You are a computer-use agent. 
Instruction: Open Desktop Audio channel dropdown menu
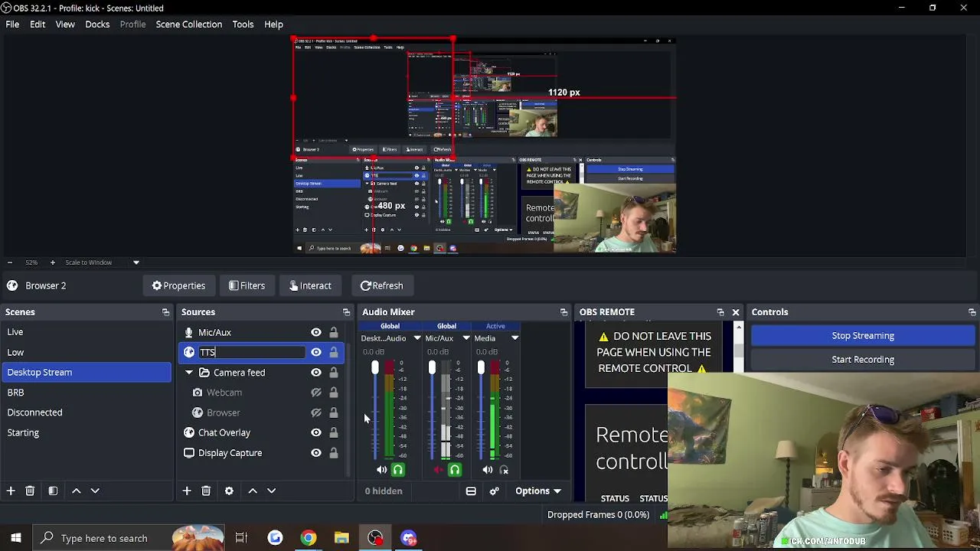coord(416,338)
